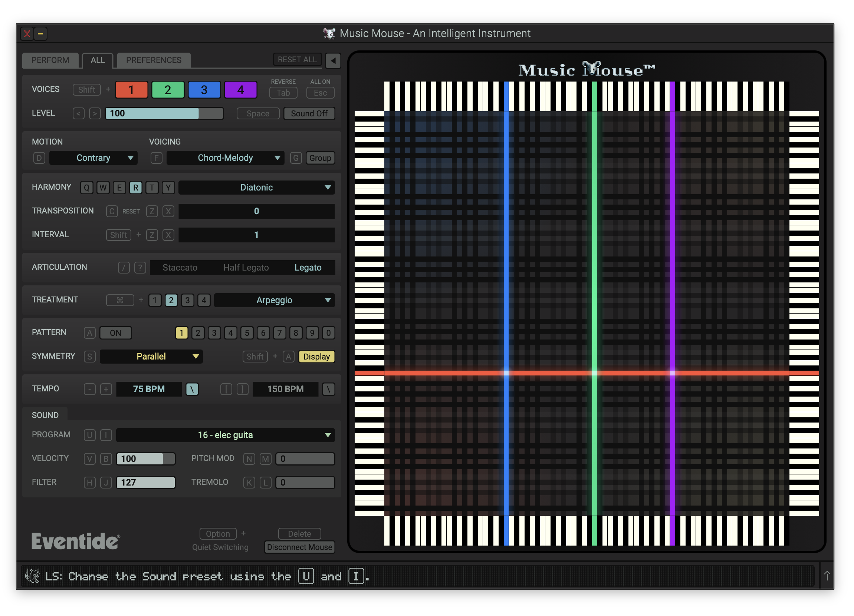The height and width of the screenshot is (616, 854).
Task: Expand the Harmony Diatonic dropdown
Action: pos(256,188)
